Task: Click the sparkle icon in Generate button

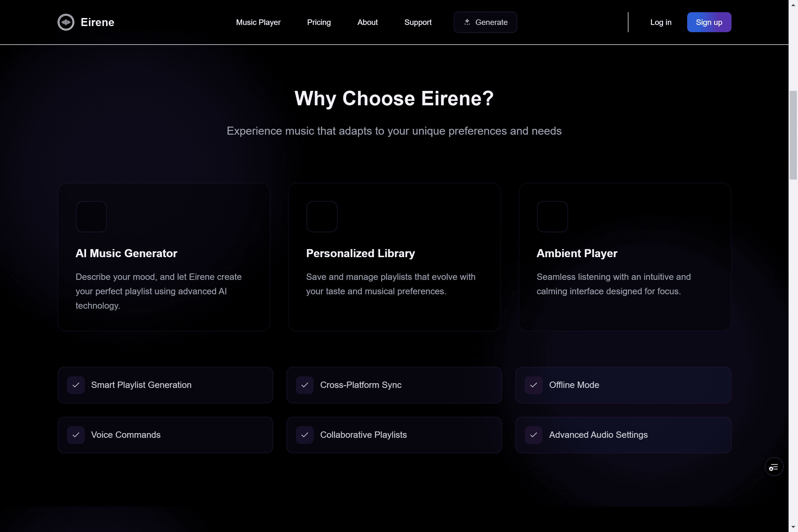Action: point(467,22)
